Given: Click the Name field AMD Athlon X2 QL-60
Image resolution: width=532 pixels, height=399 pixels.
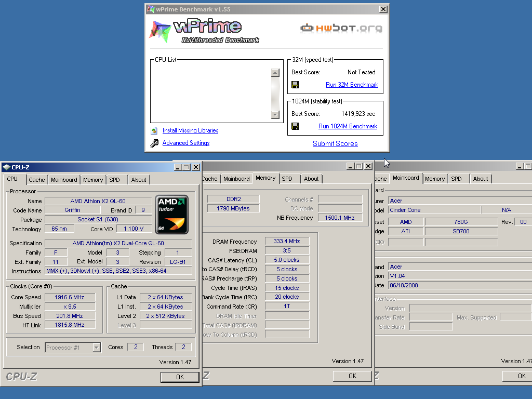Looking at the screenshot, I should pos(98,201).
